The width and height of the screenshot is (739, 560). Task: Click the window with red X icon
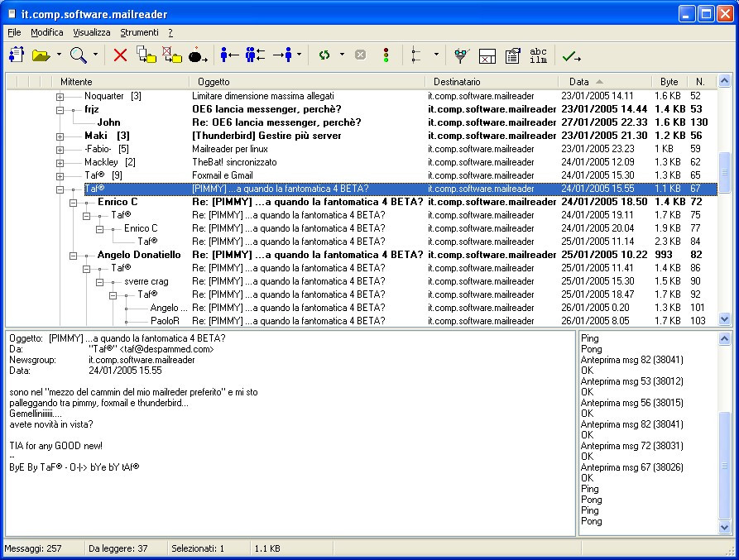[487, 55]
